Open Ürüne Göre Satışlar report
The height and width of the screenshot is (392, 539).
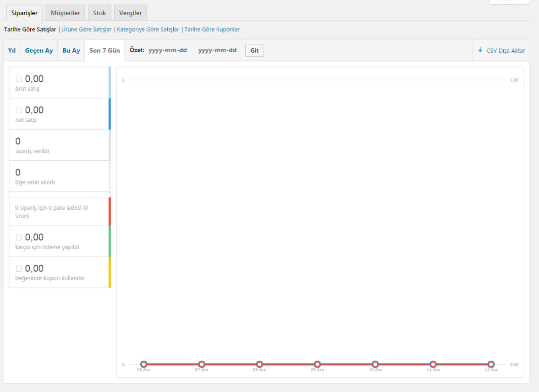pyautogui.click(x=86, y=30)
